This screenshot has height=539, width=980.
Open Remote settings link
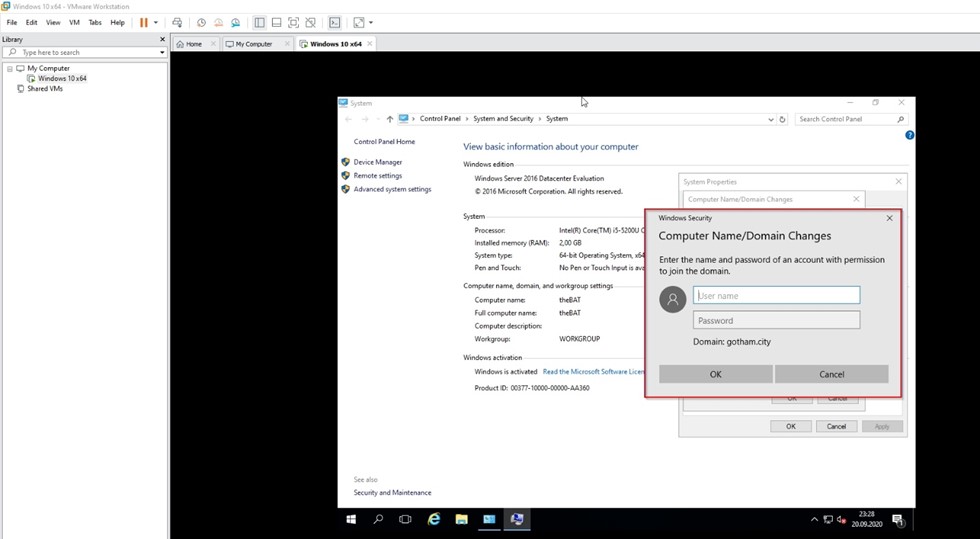[x=378, y=176]
